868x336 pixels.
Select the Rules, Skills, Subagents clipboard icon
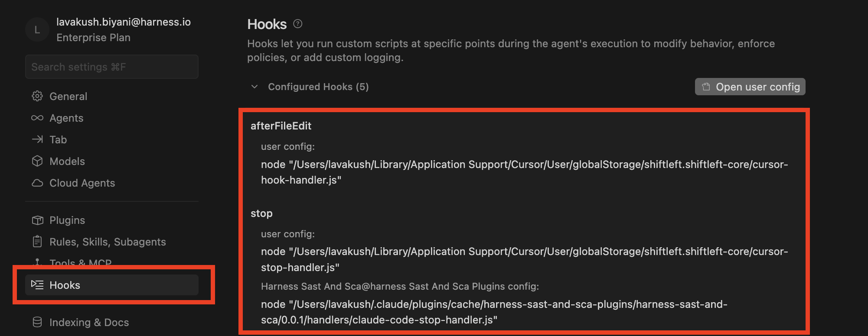coord(37,242)
